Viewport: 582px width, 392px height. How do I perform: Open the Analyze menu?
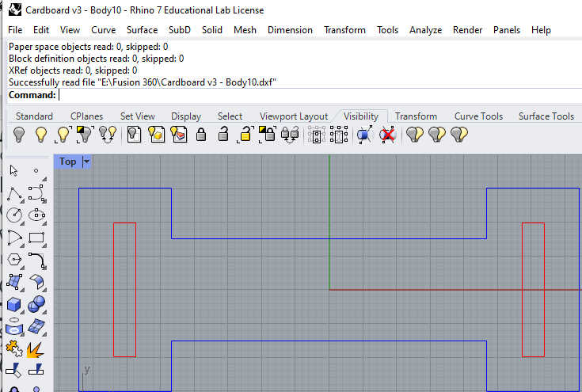425,30
